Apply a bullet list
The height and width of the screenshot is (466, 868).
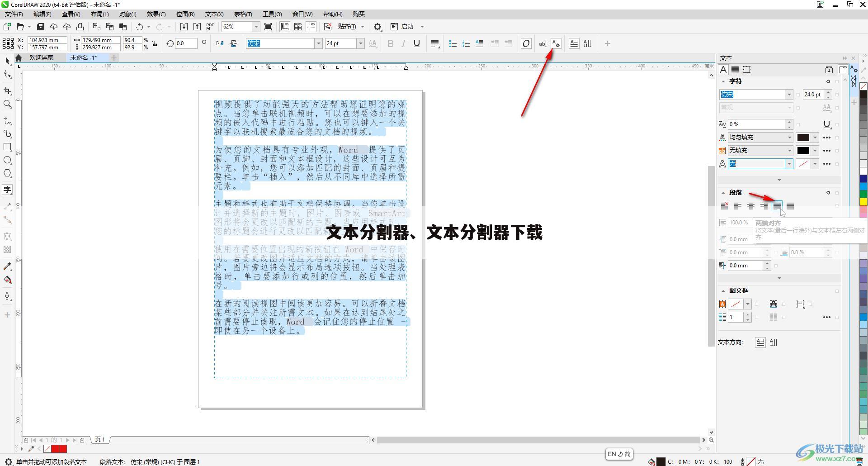coord(453,43)
